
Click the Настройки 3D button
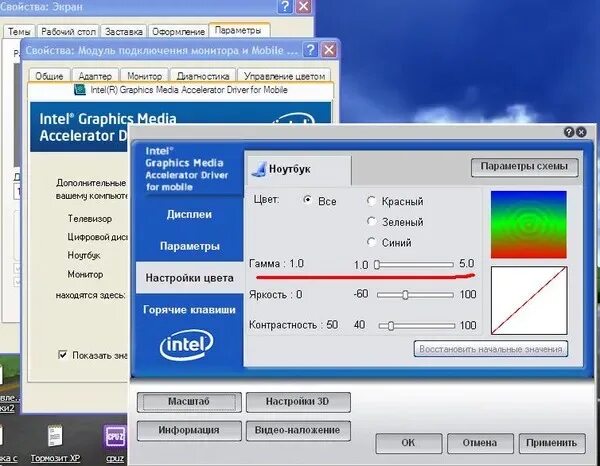coord(298,402)
